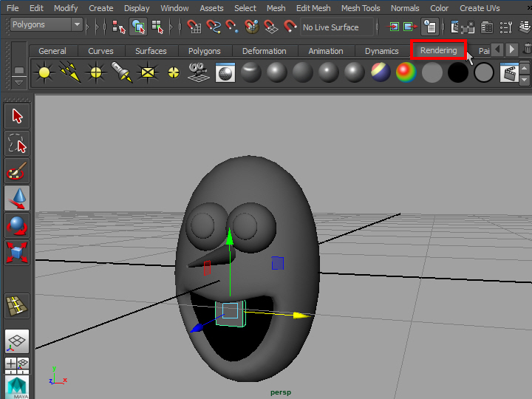Select the black material swatch on shelf

pyautogui.click(x=458, y=72)
